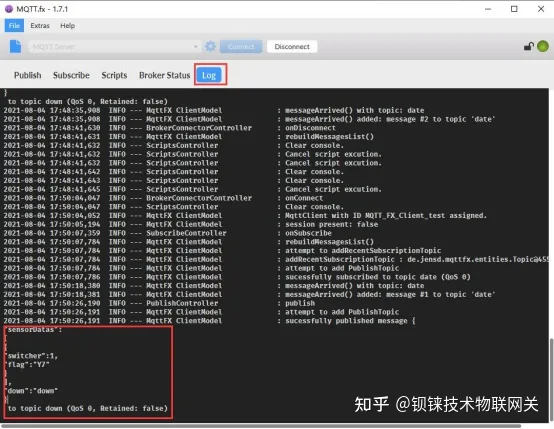
Task: Click the 'sensorDatas' payload line
Action: tap(34, 329)
